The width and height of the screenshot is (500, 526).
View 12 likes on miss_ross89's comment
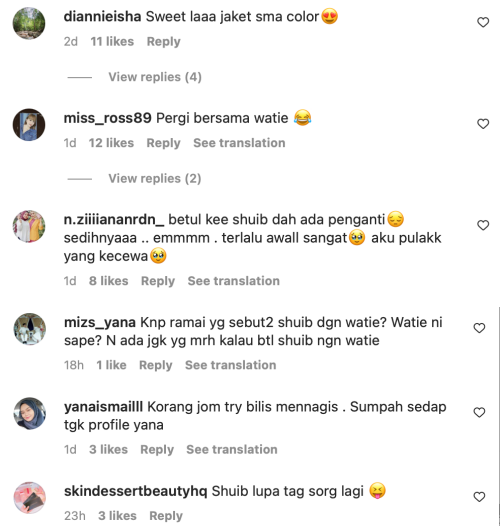click(x=111, y=143)
